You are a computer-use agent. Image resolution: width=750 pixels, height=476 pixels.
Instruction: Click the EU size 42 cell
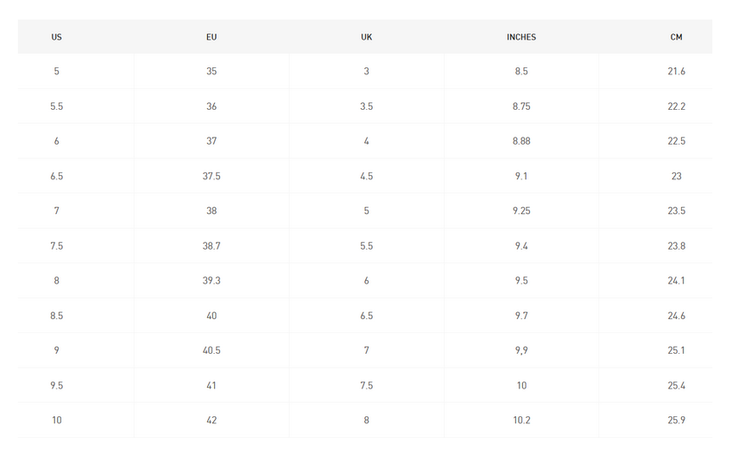(x=211, y=420)
